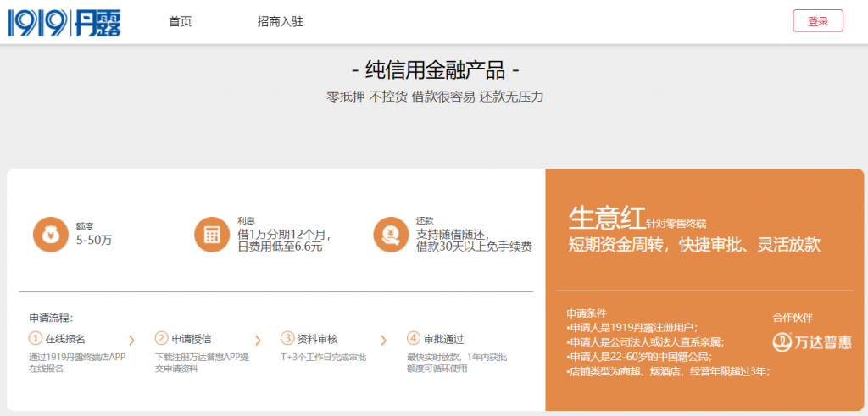Click the 在线报名 step title
The height and width of the screenshot is (416, 868).
[x=65, y=339]
